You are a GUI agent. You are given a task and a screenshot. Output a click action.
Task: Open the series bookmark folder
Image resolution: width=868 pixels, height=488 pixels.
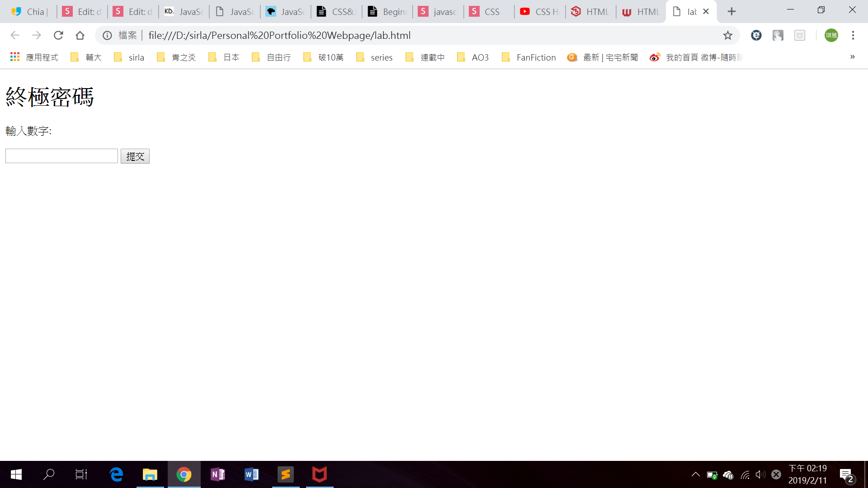pos(374,57)
